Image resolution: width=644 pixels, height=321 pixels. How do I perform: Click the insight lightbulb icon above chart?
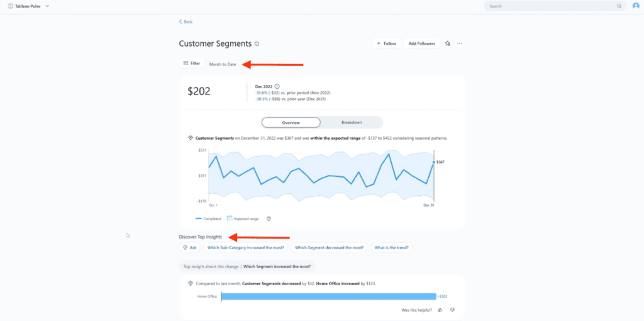click(191, 138)
